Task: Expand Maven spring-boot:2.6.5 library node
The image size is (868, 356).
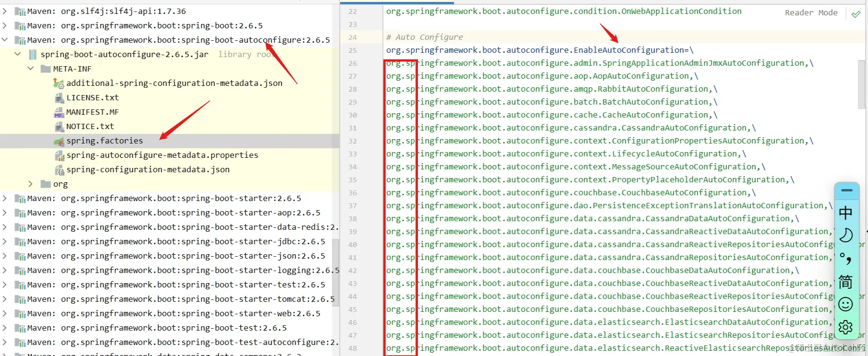Action: point(5,25)
